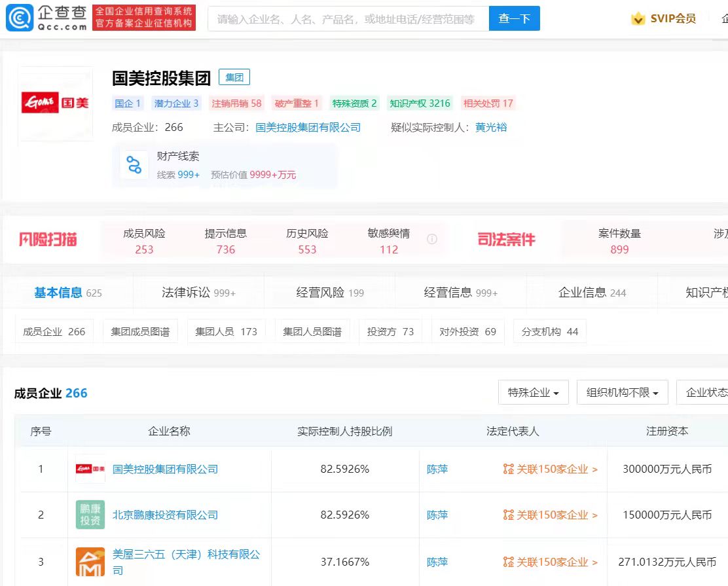Viewport: 728px width, 586px height.
Task: Focus the company search input field
Action: pyautogui.click(x=348, y=18)
